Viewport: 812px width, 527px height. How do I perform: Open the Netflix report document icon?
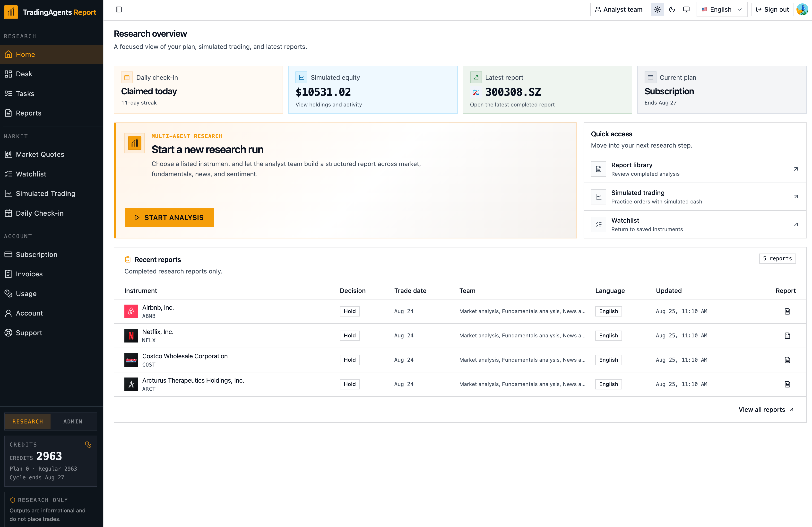(787, 335)
